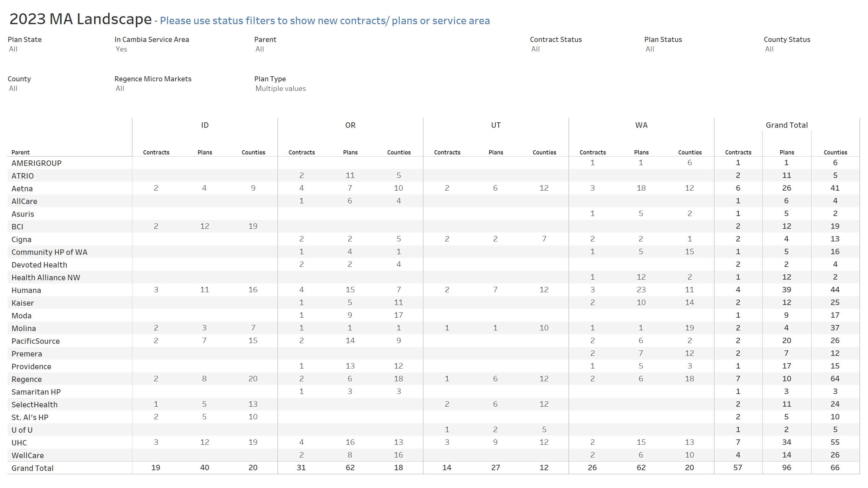868x488 pixels.
Task: Open the County Status filter dropdown
Action: pos(769,49)
